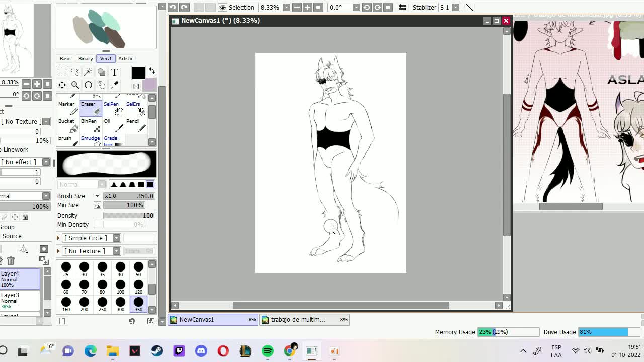Flip canvas horizontally with double-arrow icon
The height and width of the screenshot is (362, 644).
403,7
